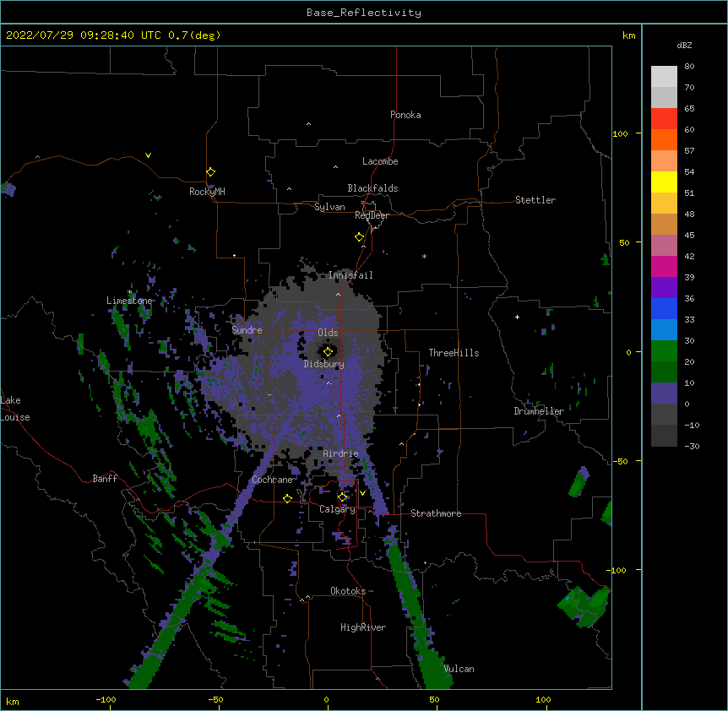Click the -50 tick on the right axis
Viewport: 728px width, 711px height.
click(x=620, y=461)
